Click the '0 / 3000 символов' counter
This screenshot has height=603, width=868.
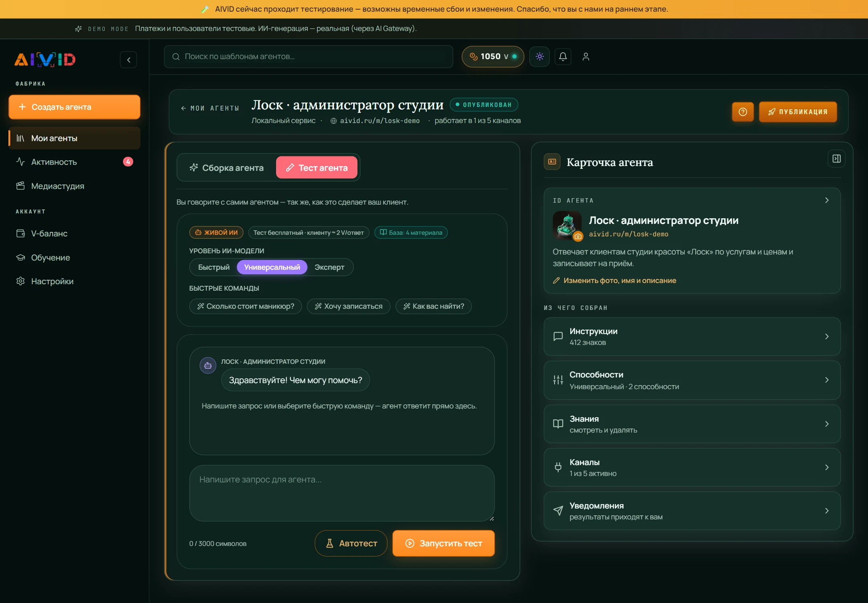tap(218, 544)
